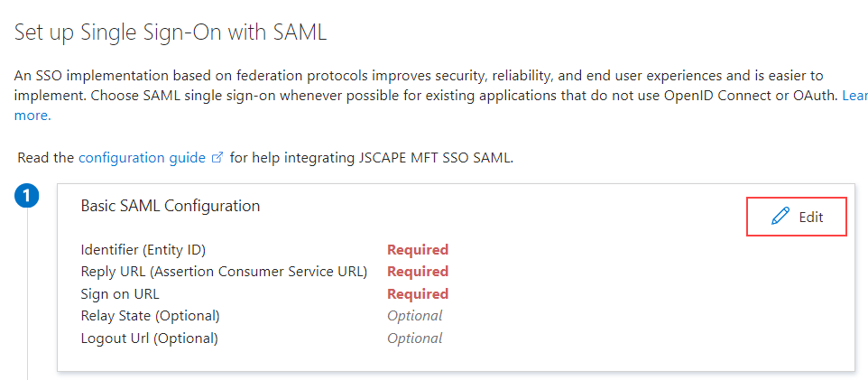Click the Basic SAML Configuration heading
Viewport: 868px width, 380px height.
coord(170,206)
